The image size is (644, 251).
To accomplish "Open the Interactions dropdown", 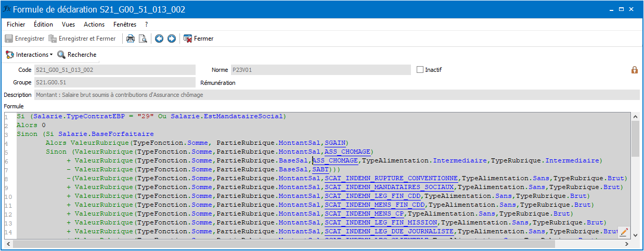I will [x=29, y=54].
